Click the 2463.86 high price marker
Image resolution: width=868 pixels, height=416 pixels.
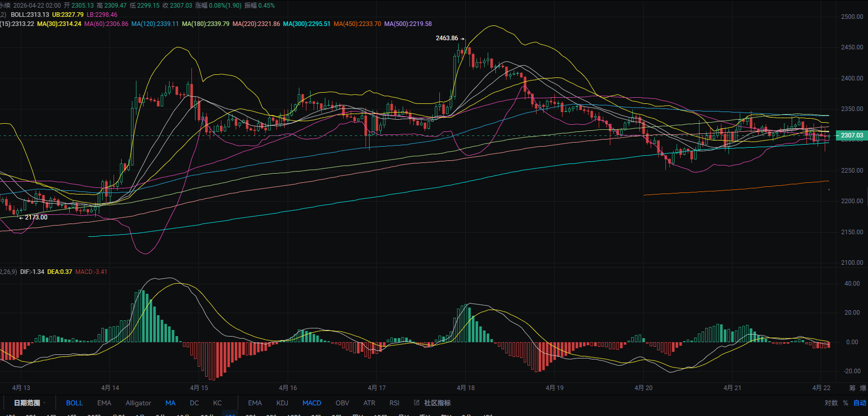(446, 38)
